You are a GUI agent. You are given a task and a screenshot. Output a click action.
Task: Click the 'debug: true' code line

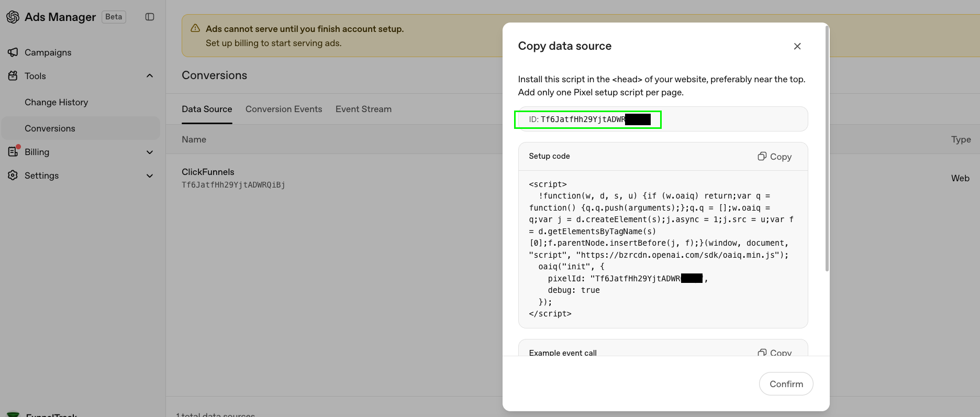coord(574,290)
